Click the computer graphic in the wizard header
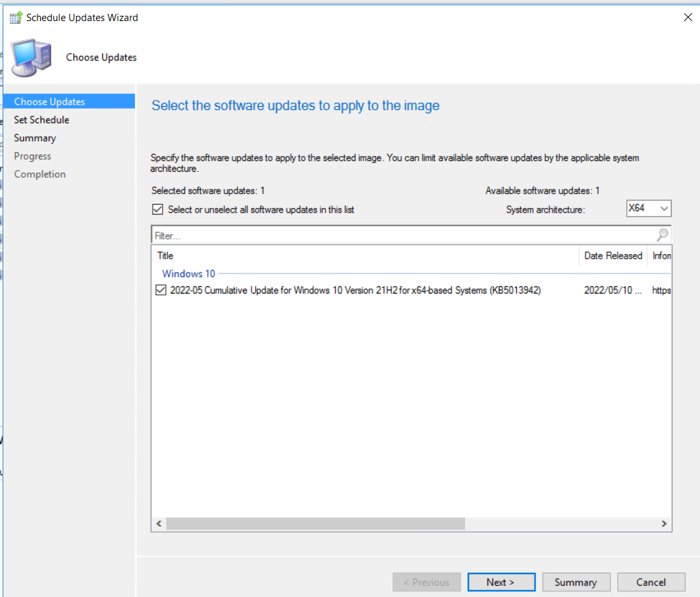 [32, 57]
